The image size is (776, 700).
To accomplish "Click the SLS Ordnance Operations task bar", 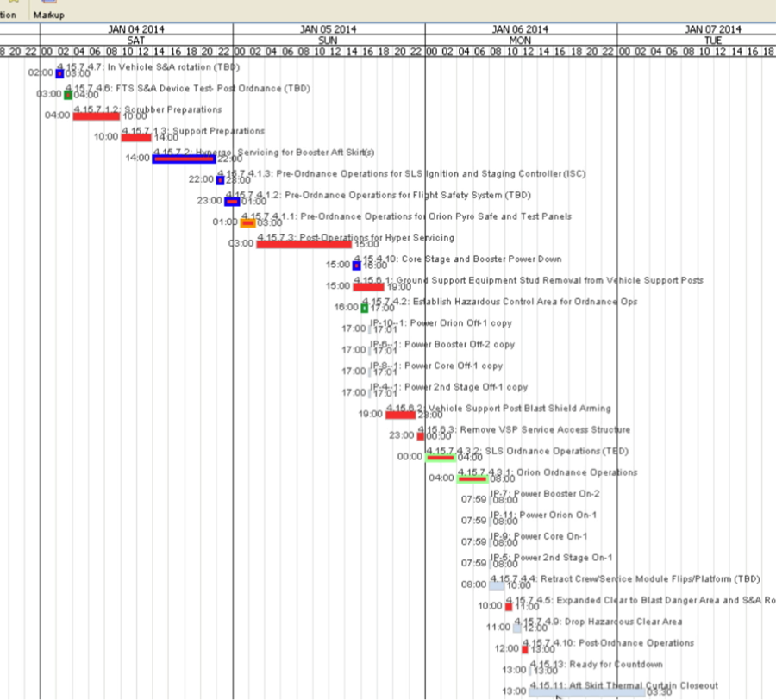I will point(441,457).
